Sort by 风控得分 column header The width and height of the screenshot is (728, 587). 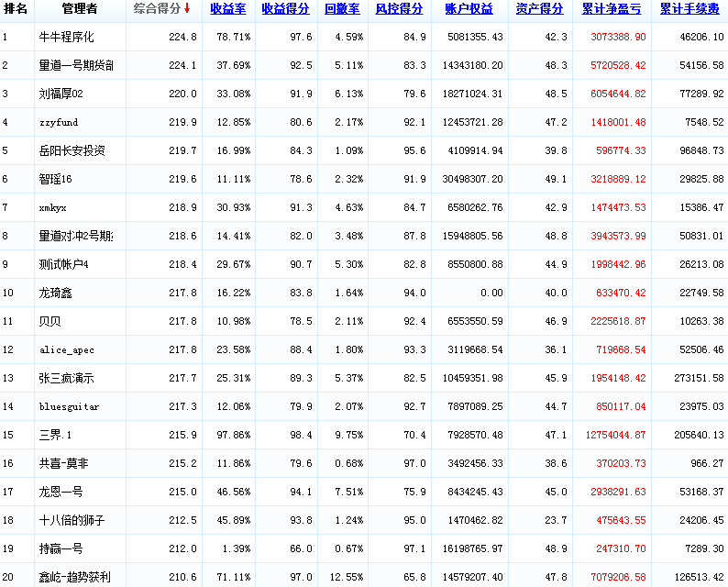[400, 9]
